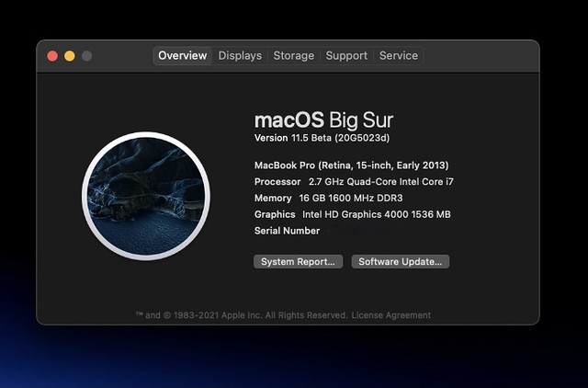The image size is (588, 388).
Task: Open the Displays tab
Action: point(240,56)
